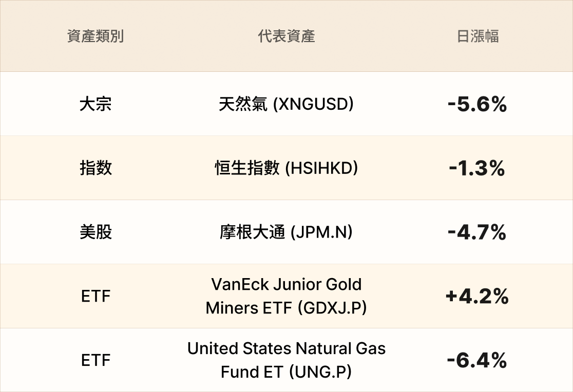Image resolution: width=573 pixels, height=392 pixels.
Task: Select the 美股 category cell
Action: coord(95,232)
